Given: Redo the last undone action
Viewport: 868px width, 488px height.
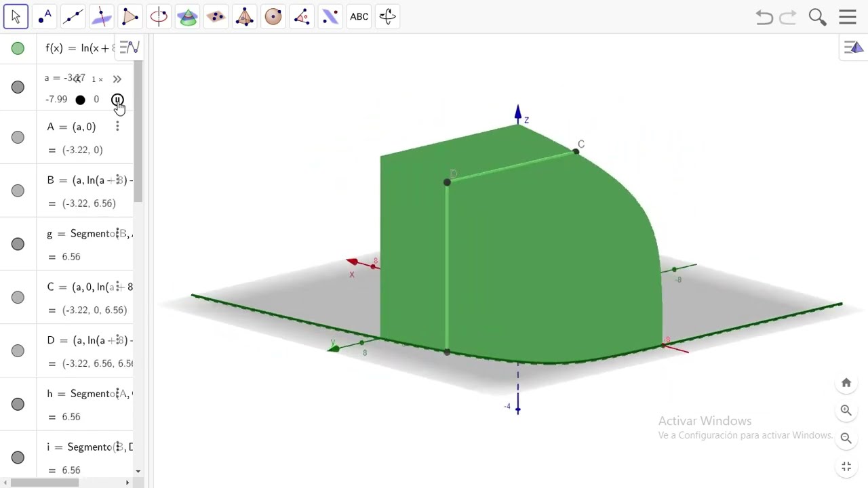Looking at the screenshot, I should click(x=788, y=17).
